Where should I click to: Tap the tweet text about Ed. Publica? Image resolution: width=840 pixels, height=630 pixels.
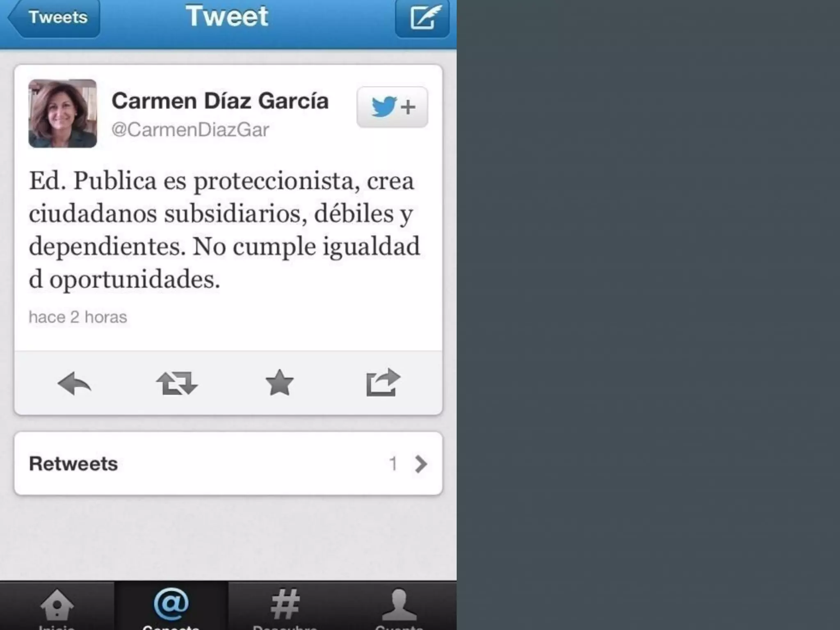225,230
